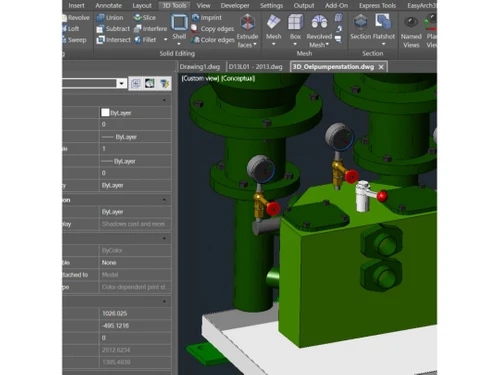Switch to the View ribbon tab
Viewport: 500px width, 375px height.
coord(203,6)
